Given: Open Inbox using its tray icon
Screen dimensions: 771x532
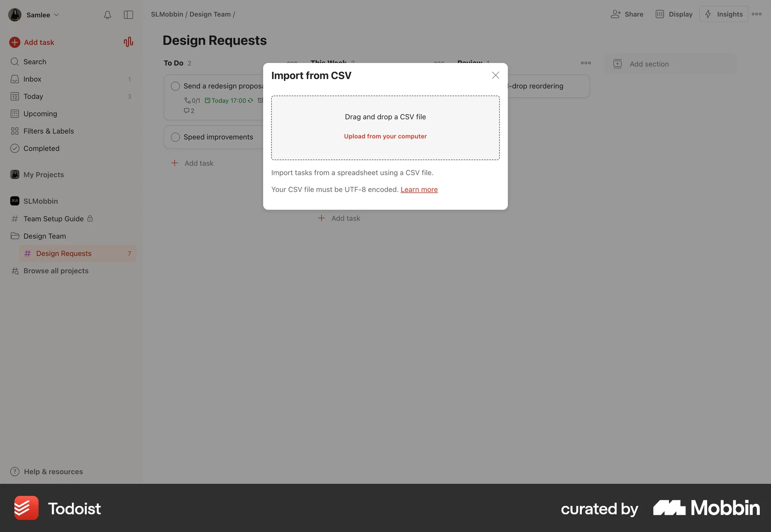Looking at the screenshot, I should 14,79.
